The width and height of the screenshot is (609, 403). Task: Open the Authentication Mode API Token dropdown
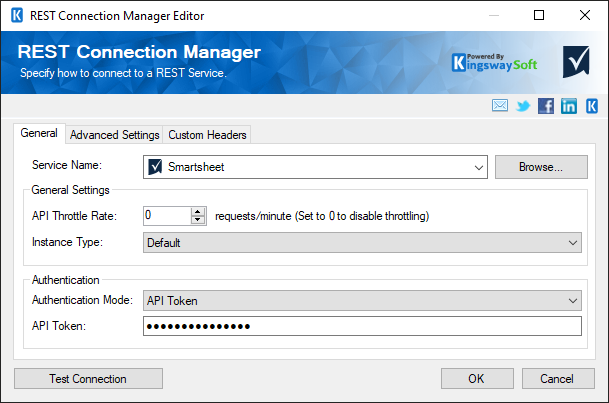(362, 301)
